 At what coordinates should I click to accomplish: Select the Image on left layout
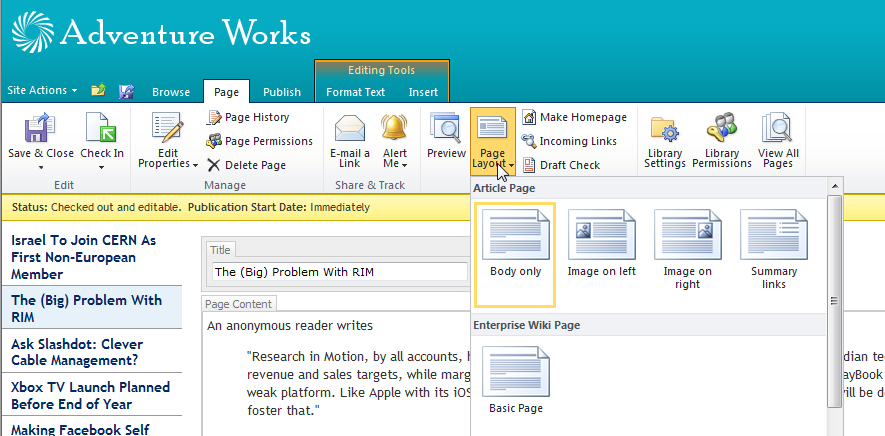tap(602, 243)
